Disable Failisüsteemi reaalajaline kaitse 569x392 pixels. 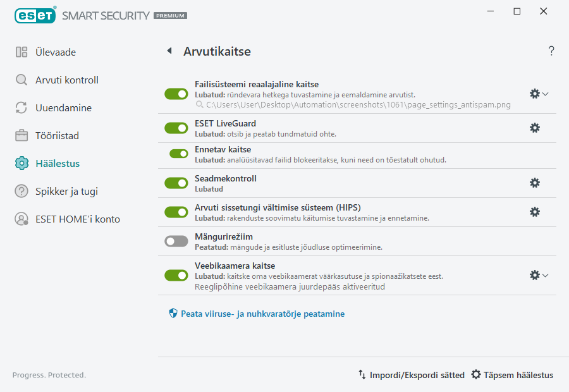(176, 94)
